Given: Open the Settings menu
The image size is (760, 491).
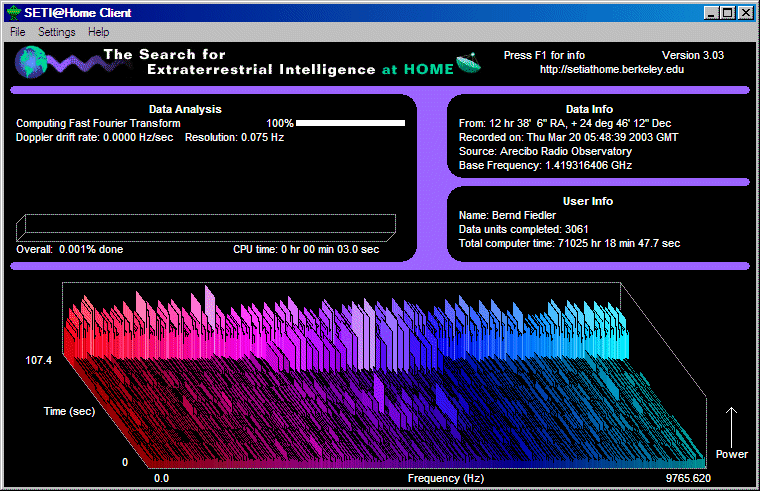Looking at the screenshot, I should click(57, 32).
